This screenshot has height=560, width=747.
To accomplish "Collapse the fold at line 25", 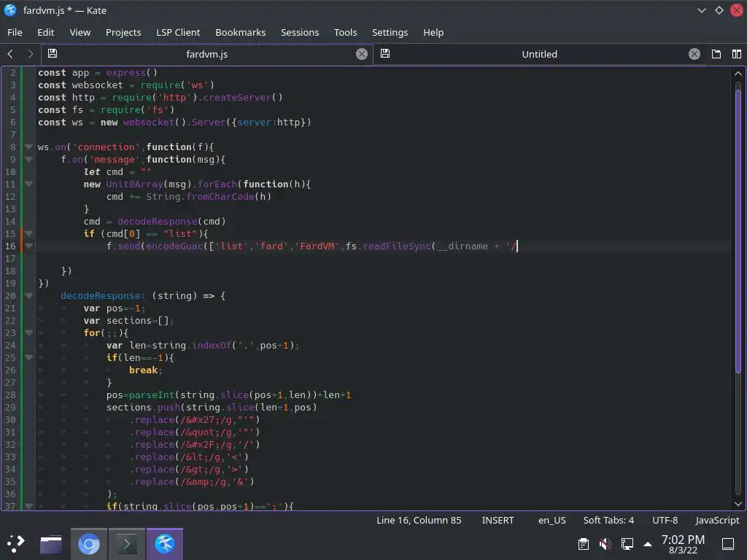I will 28,357.
